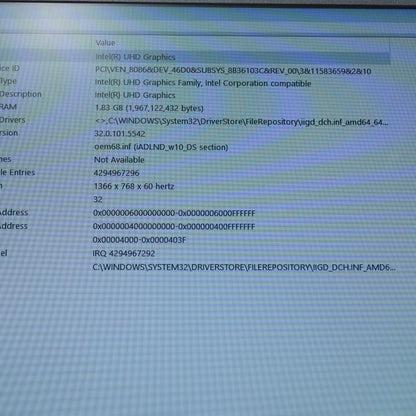Select the Description row value 'Intel(R) UHD Graphics'
This screenshot has height=416, width=416.
[x=135, y=95]
